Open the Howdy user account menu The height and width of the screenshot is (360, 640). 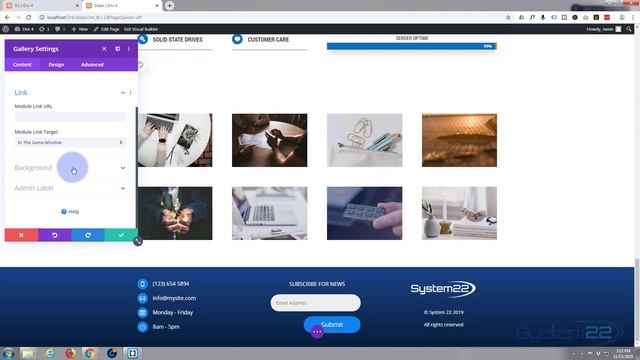tap(604, 29)
